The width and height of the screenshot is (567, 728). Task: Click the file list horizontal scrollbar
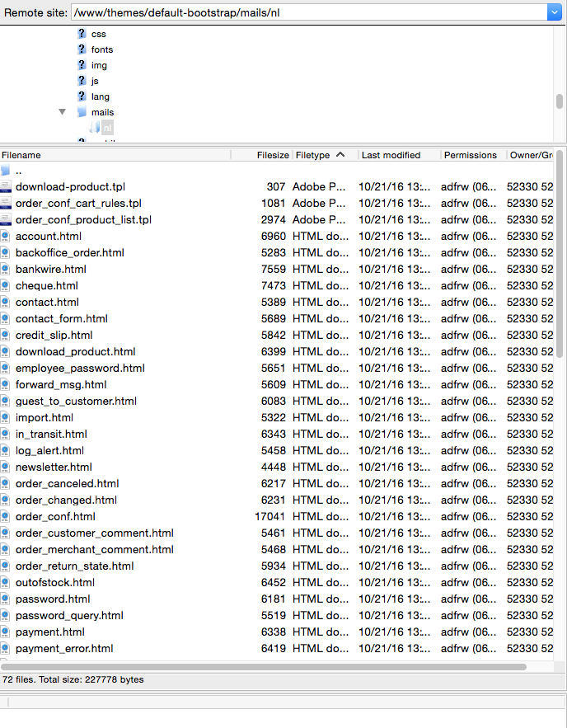[264, 667]
